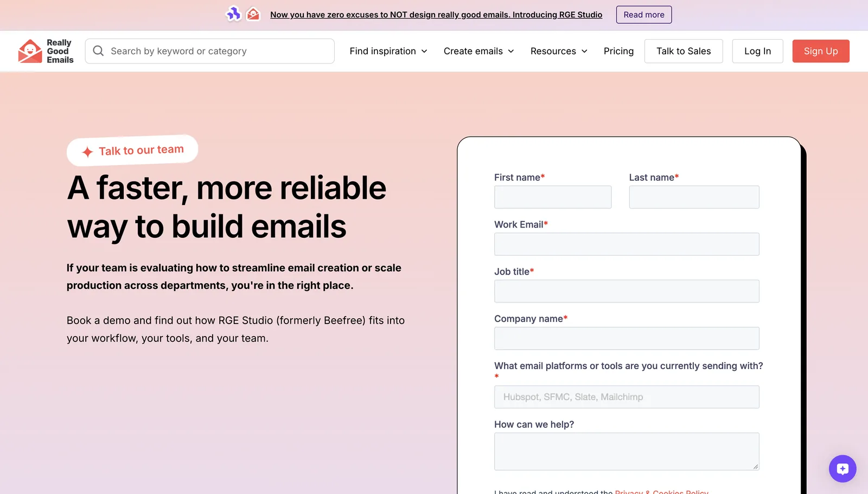The height and width of the screenshot is (494, 868).
Task: Click the red envelope icon in banner
Action: pyautogui.click(x=253, y=14)
